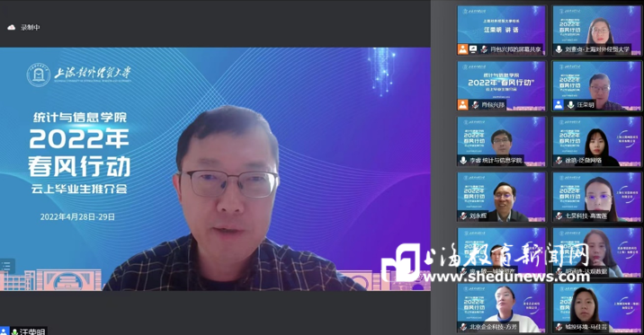Click the muted mic icon on the 七昊科技-高雪莲 tile

click(x=559, y=216)
